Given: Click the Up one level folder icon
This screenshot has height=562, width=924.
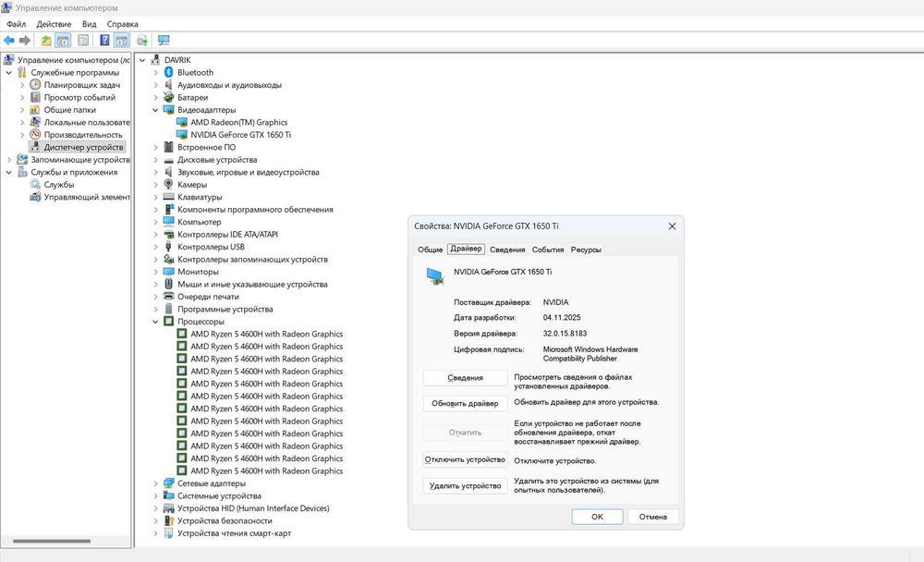Looking at the screenshot, I should 46,40.
